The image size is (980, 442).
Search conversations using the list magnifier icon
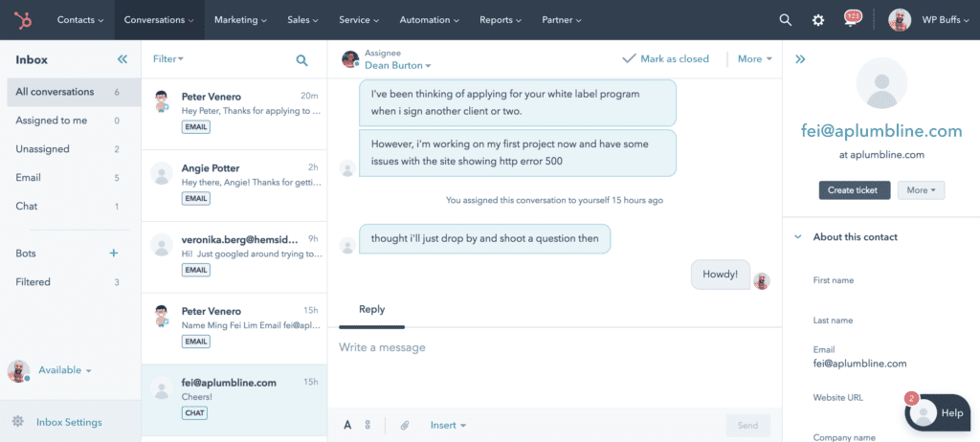[x=301, y=59]
